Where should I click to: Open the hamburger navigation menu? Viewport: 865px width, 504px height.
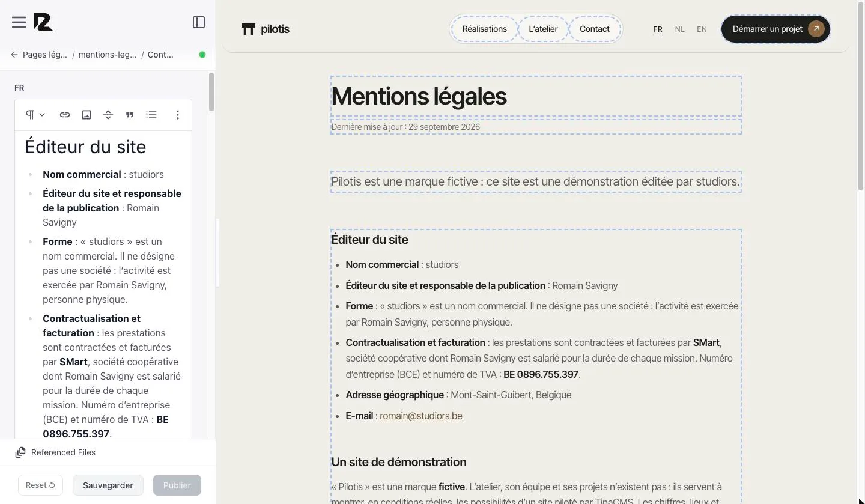[19, 22]
